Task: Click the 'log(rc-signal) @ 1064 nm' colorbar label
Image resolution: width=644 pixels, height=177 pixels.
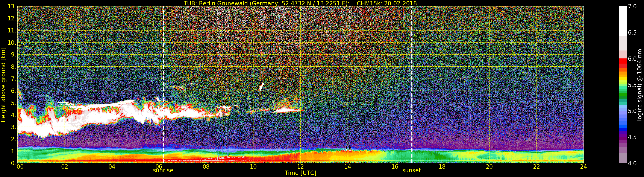Action: [639, 85]
